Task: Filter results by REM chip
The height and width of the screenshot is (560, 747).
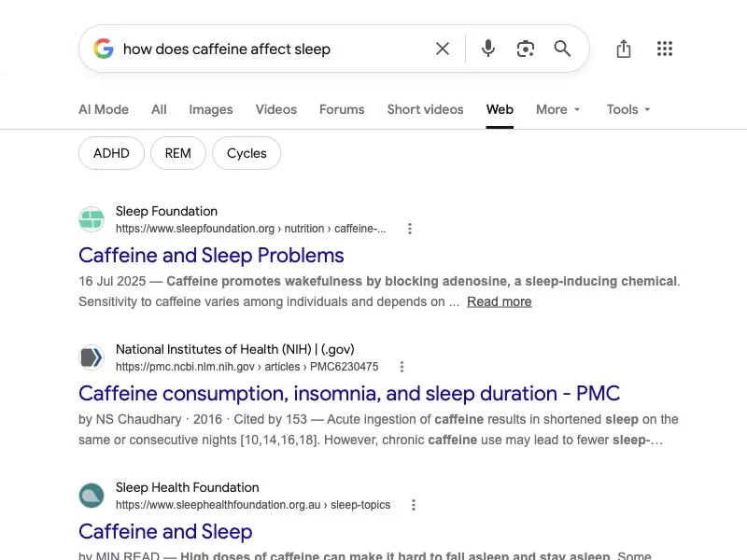Action: 178,153
